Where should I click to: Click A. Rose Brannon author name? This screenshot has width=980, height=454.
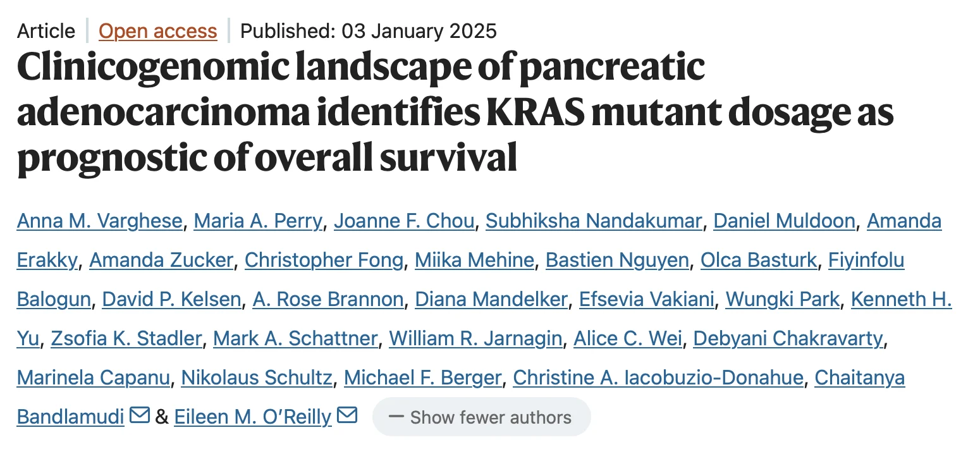click(x=328, y=299)
